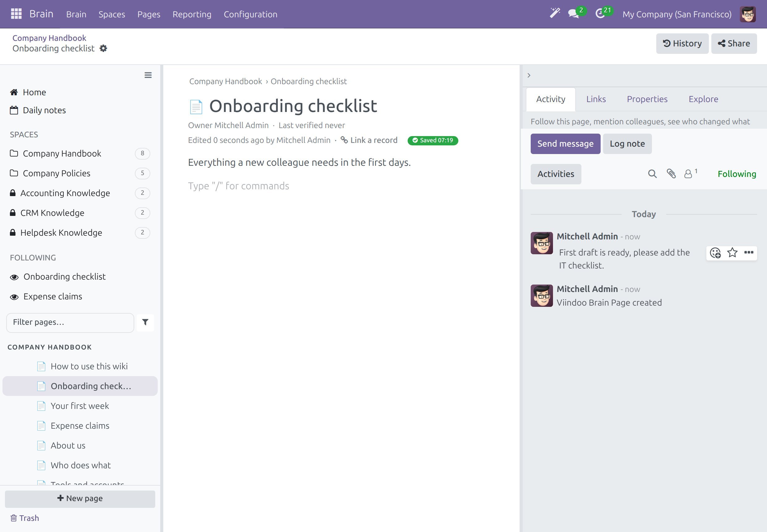Add a reaction to the first draft message
Viewport: 767px width, 532px height.
715,253
